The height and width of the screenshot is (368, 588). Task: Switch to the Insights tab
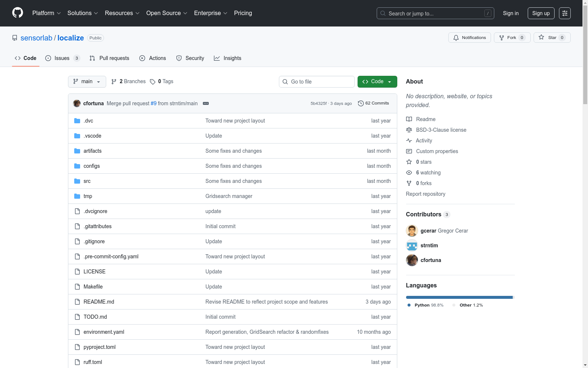[x=228, y=58]
